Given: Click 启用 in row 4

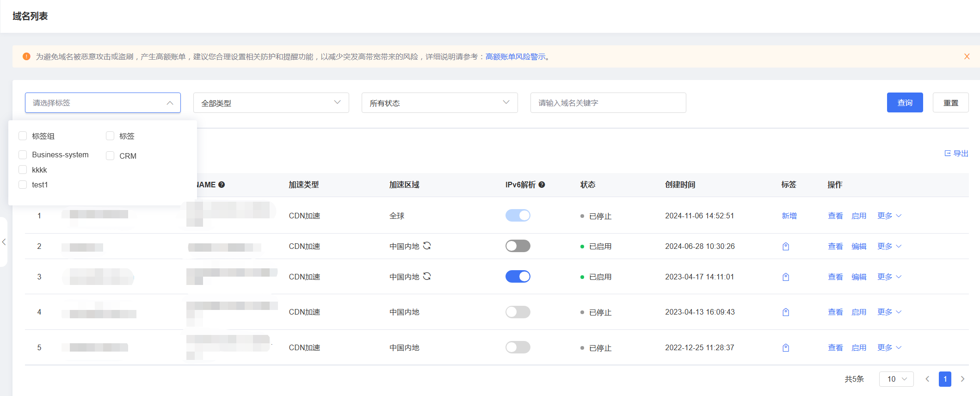Looking at the screenshot, I should coord(859,312).
